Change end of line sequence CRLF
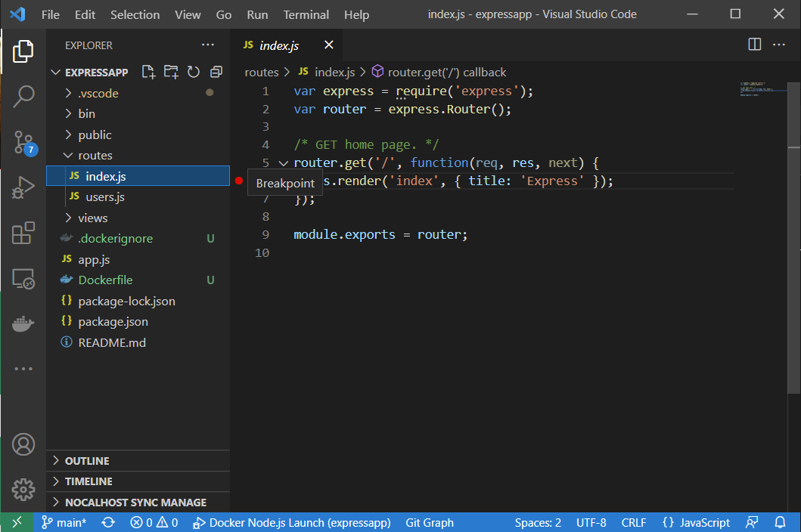Screen dimensions: 801x532 pyautogui.click(x=633, y=522)
